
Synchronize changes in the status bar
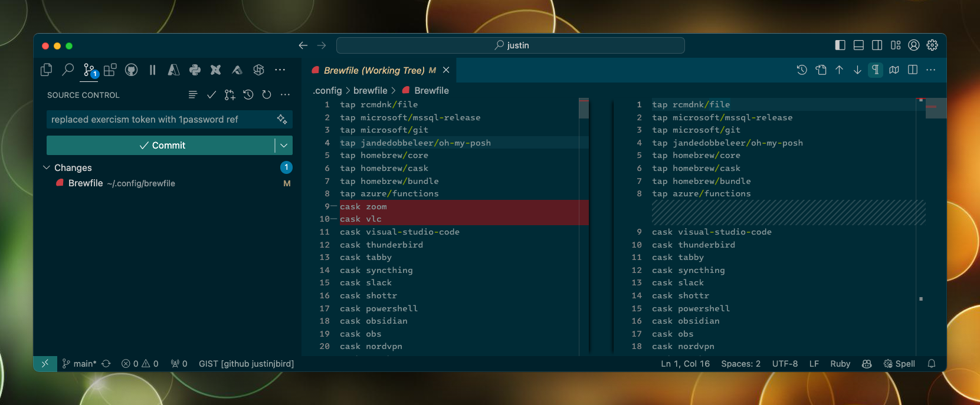[106, 364]
